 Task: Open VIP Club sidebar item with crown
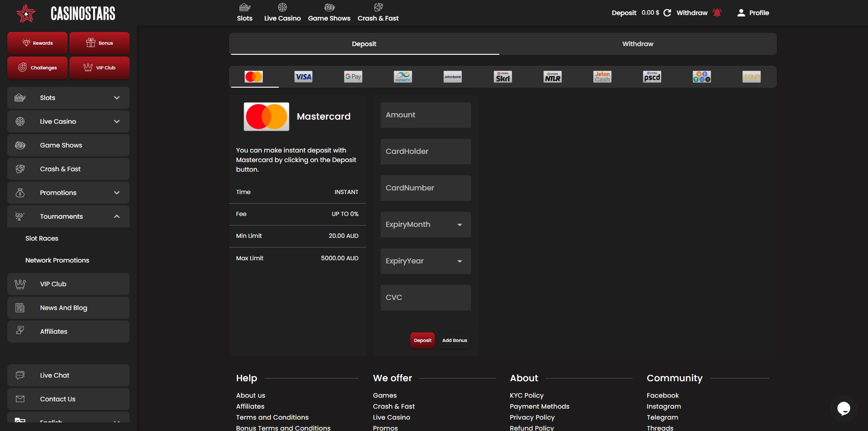point(68,284)
